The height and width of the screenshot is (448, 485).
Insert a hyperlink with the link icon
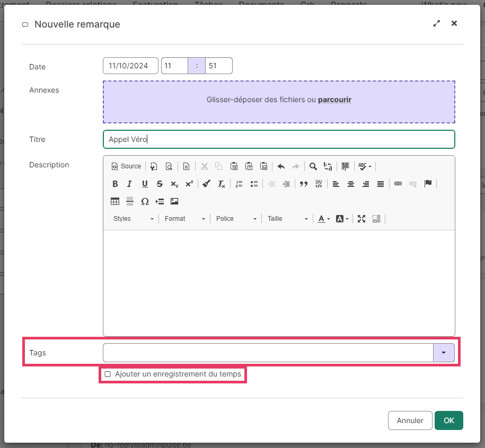[x=398, y=184]
